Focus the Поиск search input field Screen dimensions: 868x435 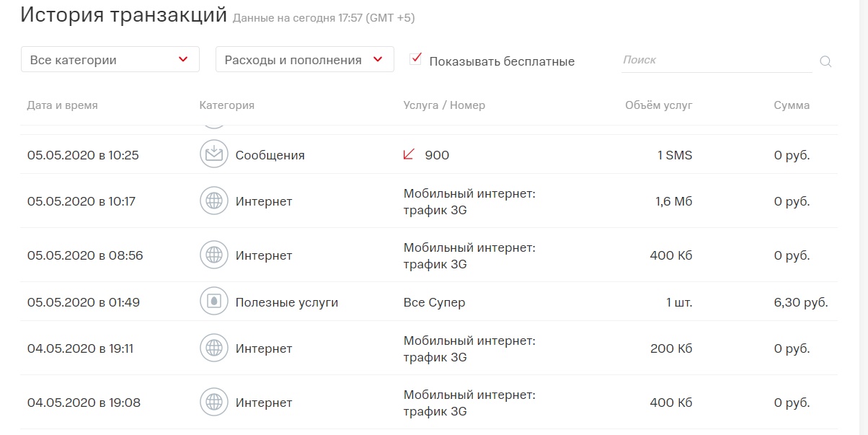716,61
